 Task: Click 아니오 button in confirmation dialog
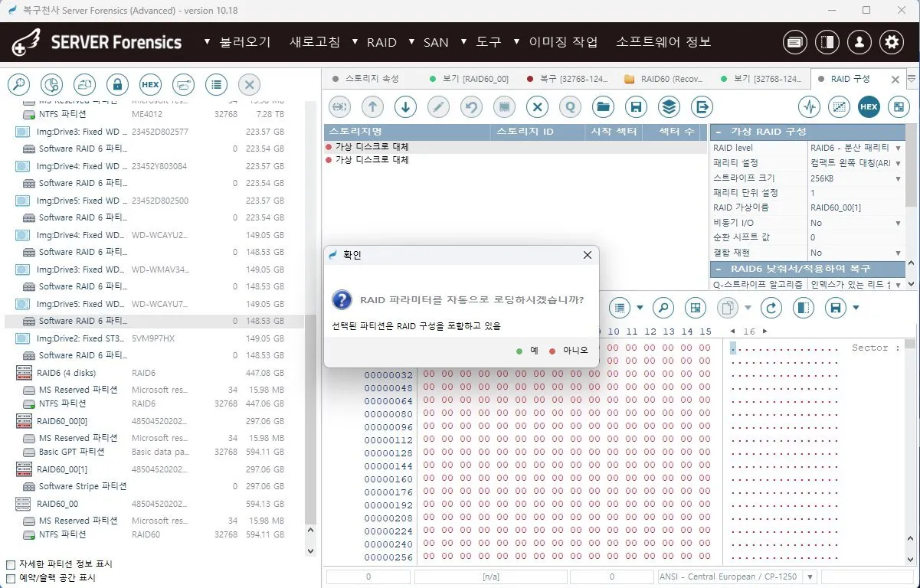[568, 350]
